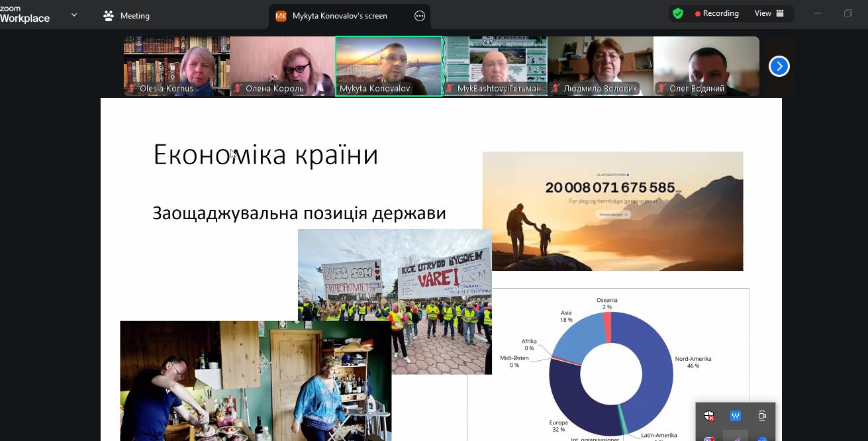Show next participants with blue arrow
868x441 pixels.
pyautogui.click(x=779, y=66)
